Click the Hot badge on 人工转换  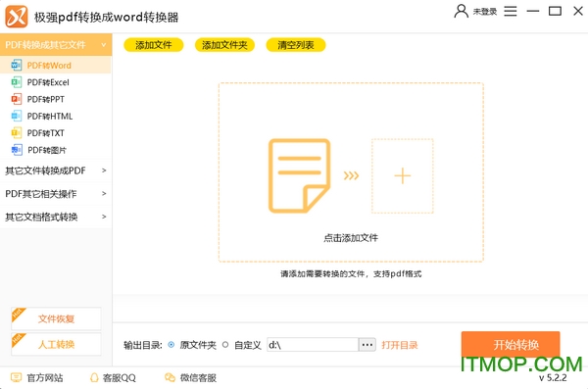[x=18, y=339]
